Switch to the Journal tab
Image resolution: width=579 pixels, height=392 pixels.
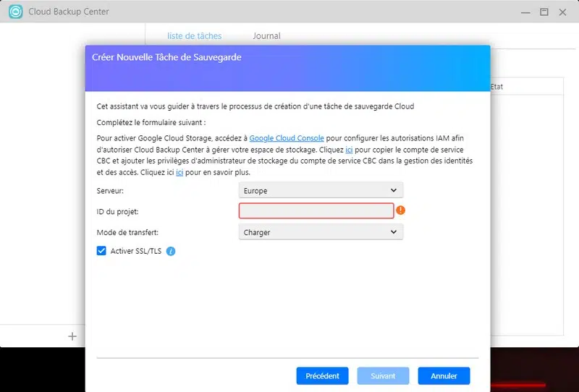click(x=266, y=36)
